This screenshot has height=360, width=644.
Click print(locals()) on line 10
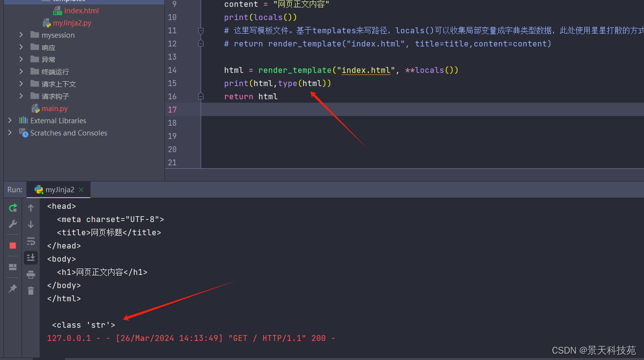[x=261, y=17]
